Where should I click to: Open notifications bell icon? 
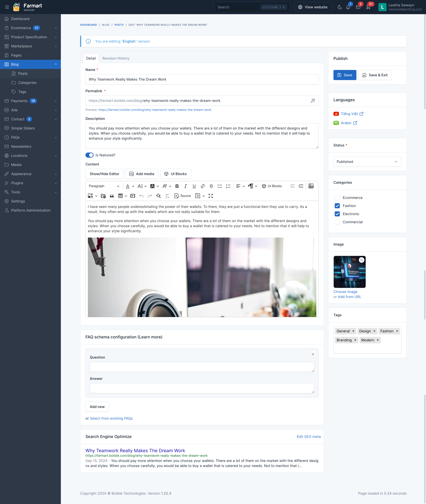348,7
